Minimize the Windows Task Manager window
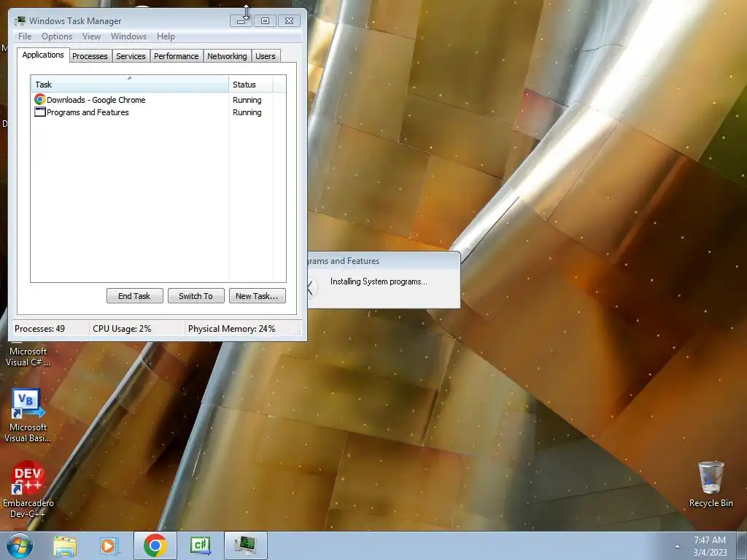 pyautogui.click(x=241, y=20)
